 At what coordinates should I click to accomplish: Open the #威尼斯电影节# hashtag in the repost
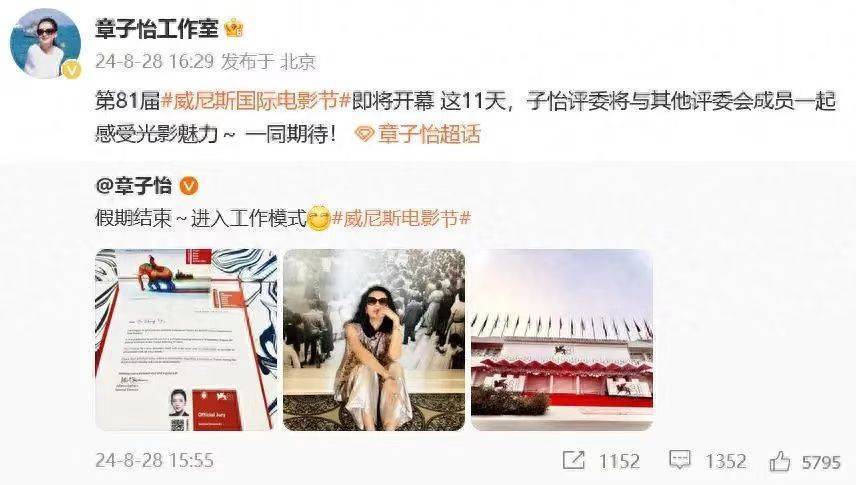pos(401,219)
